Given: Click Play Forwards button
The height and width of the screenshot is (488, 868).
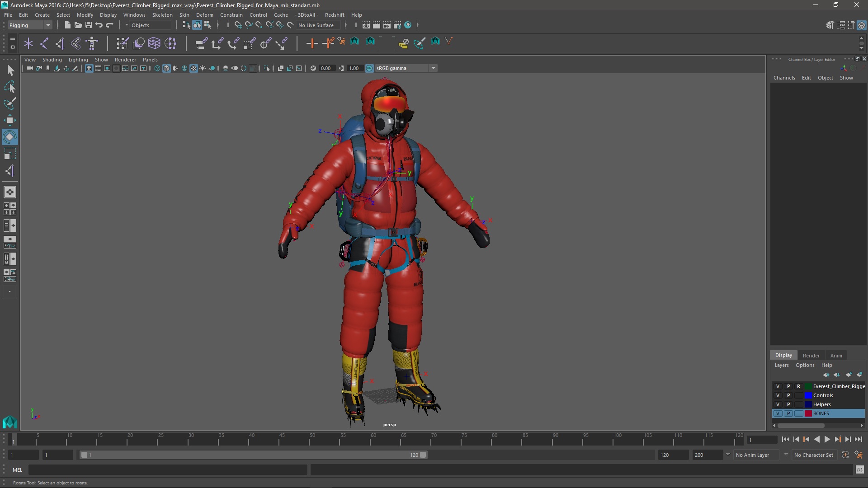Looking at the screenshot, I should tap(827, 439).
